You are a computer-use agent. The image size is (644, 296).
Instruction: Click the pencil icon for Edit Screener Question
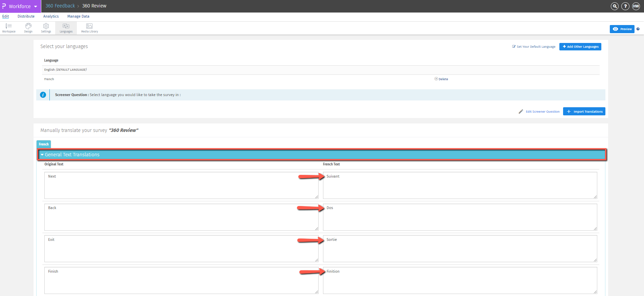521,112
